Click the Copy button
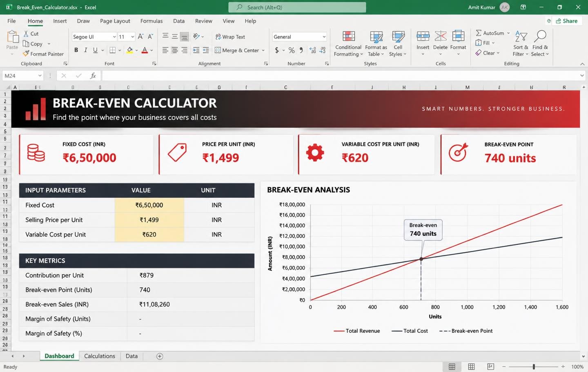 (x=33, y=44)
